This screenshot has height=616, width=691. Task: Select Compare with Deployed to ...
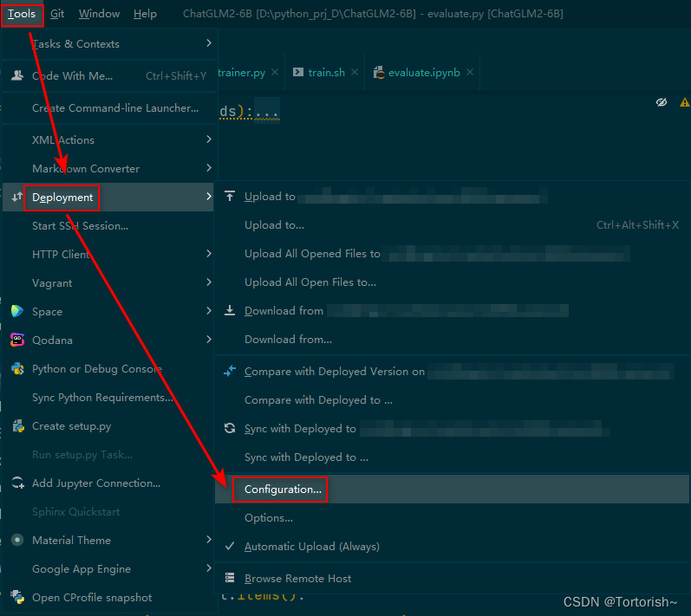453,400
